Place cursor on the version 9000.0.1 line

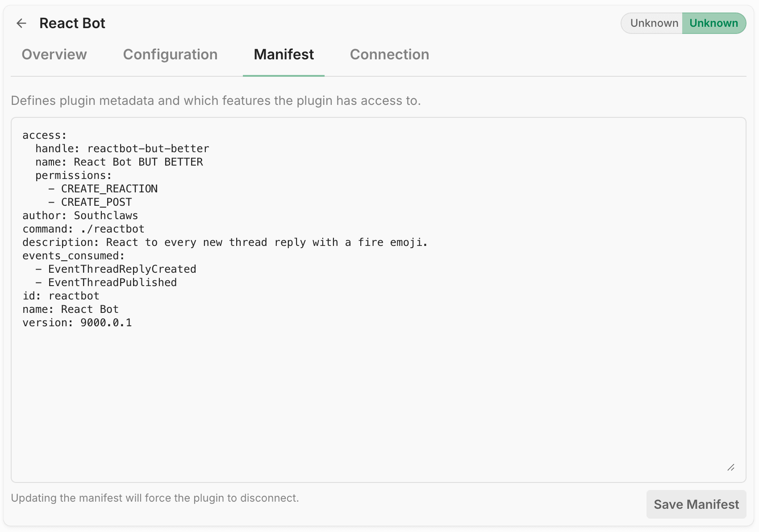(x=77, y=323)
